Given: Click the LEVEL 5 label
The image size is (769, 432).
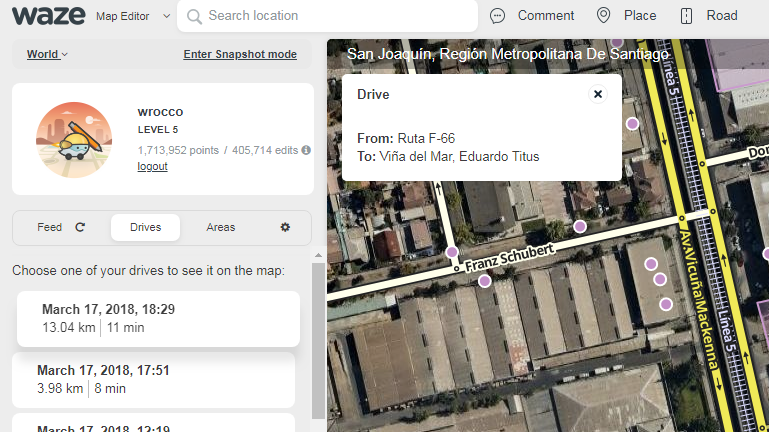Looking at the screenshot, I should [x=158, y=129].
